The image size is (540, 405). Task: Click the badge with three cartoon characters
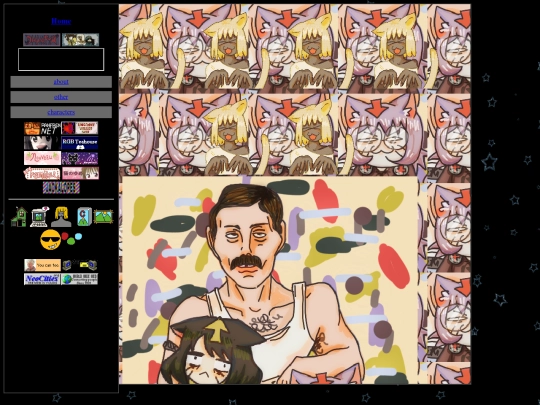point(81,40)
